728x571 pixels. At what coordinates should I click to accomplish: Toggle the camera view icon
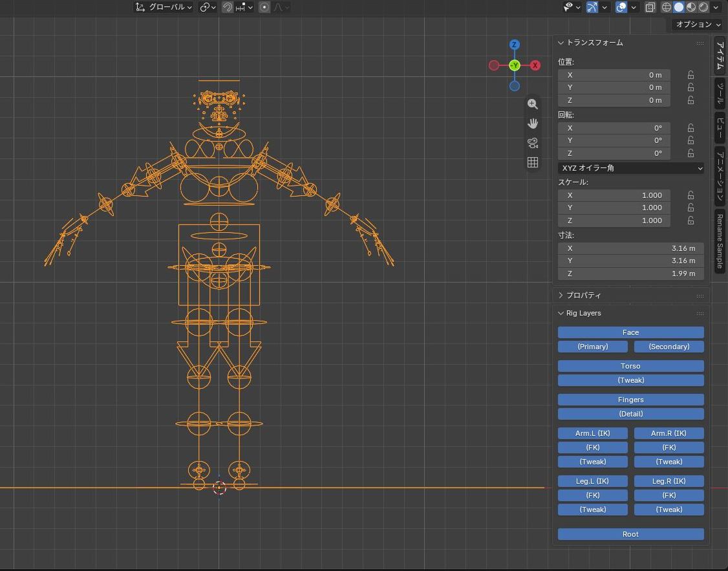coord(533,142)
